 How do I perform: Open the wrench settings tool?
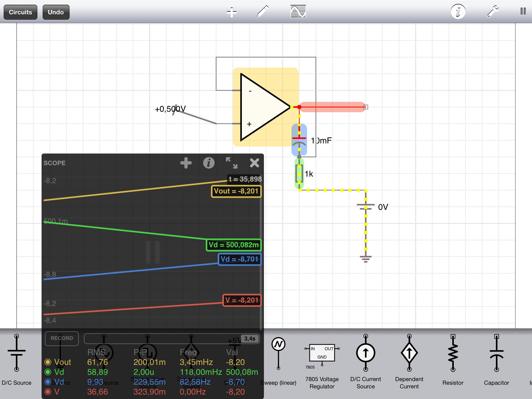pos(493,12)
